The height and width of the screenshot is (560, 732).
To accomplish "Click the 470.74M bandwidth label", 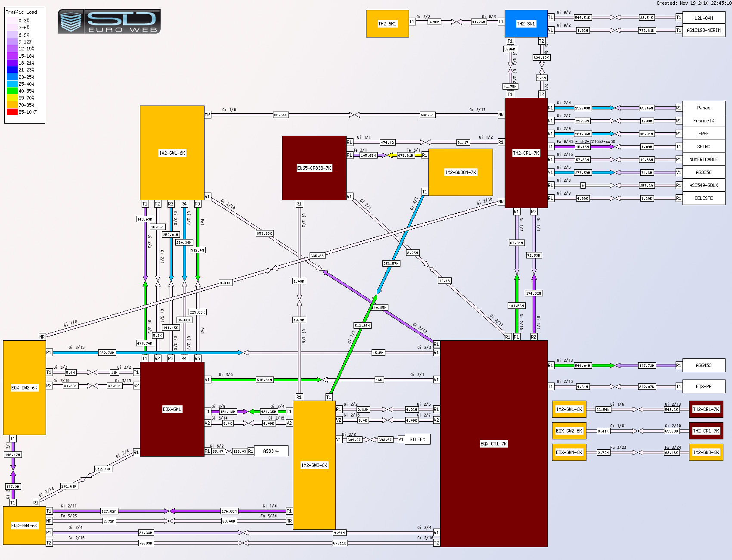I will (x=145, y=343).
